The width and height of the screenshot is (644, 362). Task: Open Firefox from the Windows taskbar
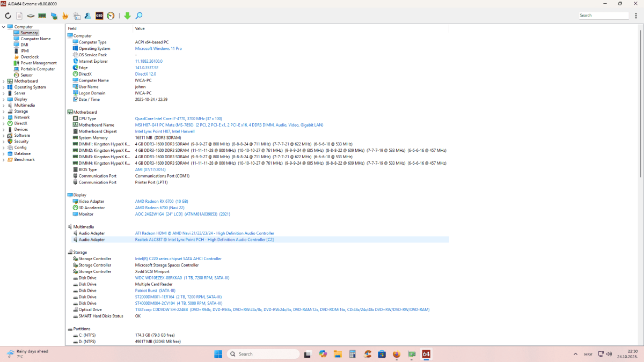pos(397,354)
